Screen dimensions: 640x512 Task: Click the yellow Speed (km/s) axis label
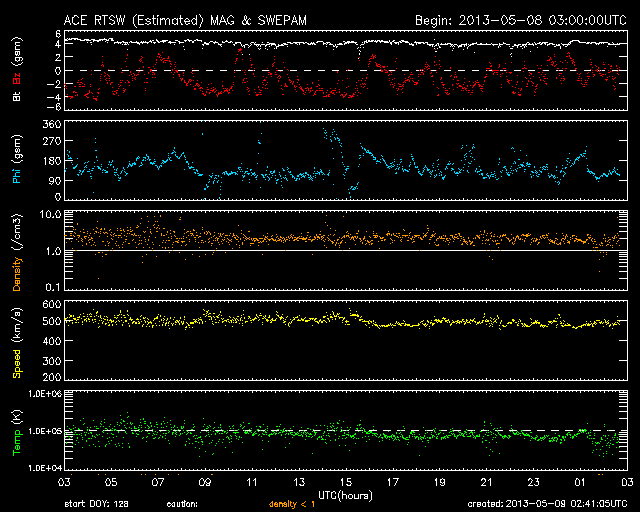click(x=16, y=343)
